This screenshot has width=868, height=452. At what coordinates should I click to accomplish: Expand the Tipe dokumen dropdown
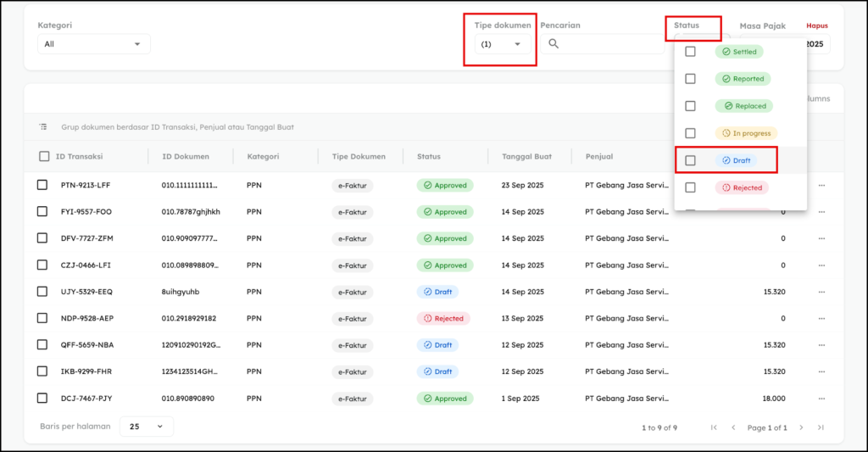(503, 44)
